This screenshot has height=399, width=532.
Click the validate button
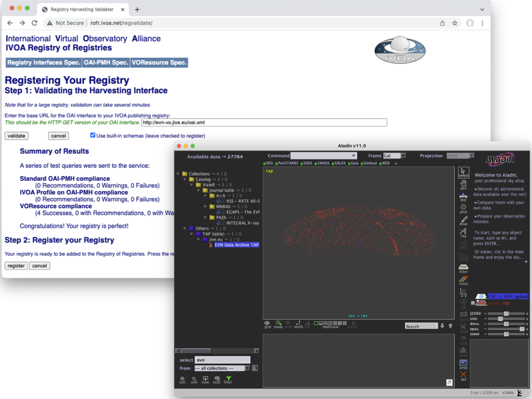tap(16, 136)
